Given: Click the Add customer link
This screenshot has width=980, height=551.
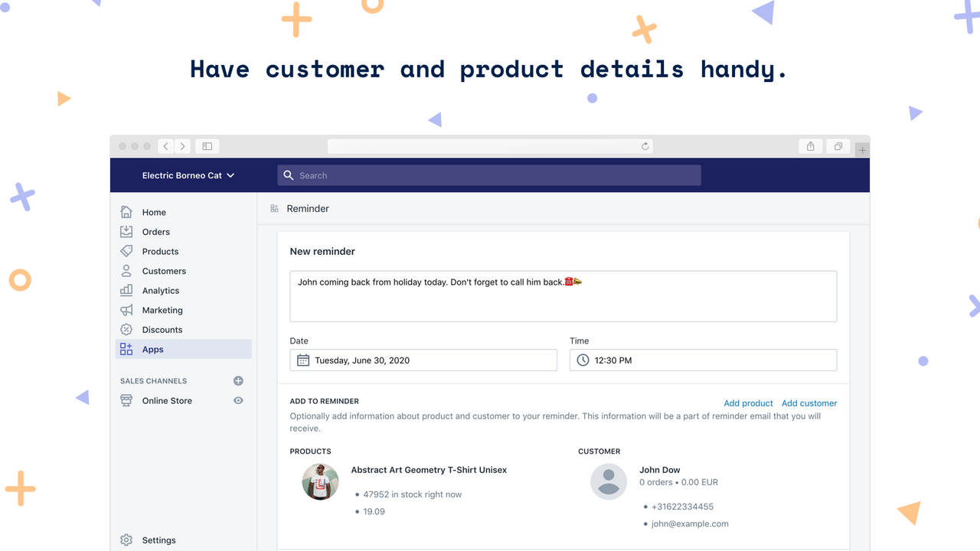Looking at the screenshot, I should [808, 403].
